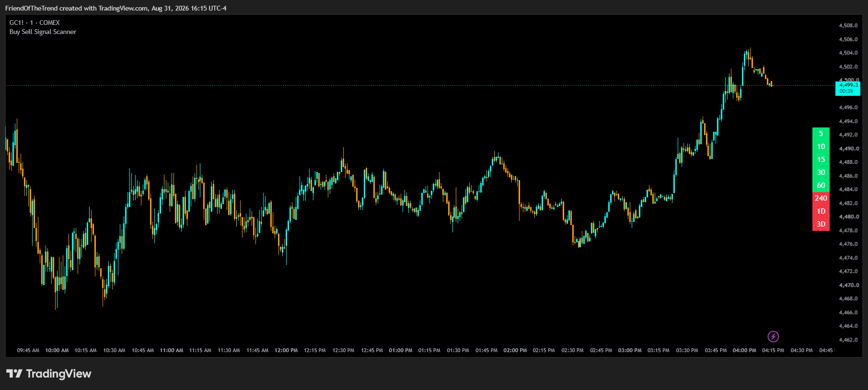868x390 pixels.
Task: Select the 4,490.0 price axis label
Action: [848, 149]
